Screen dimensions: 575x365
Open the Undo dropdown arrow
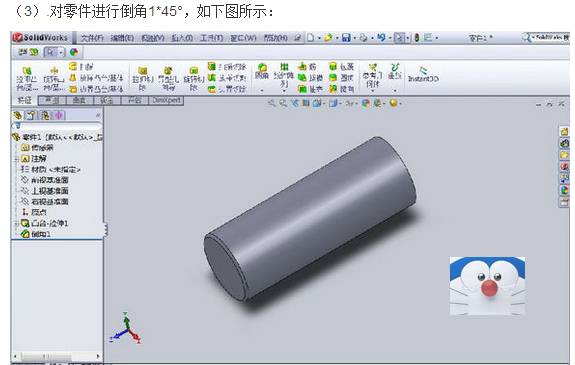[x=389, y=38]
